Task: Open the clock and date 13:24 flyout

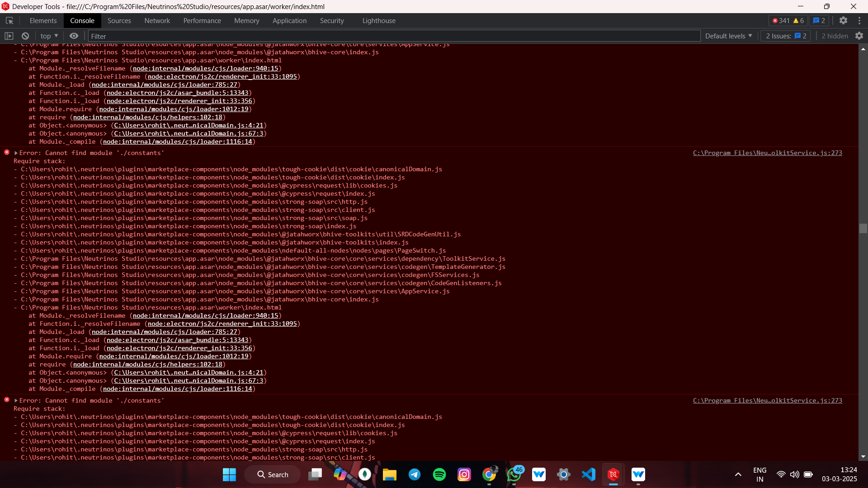Action: click(x=840, y=474)
